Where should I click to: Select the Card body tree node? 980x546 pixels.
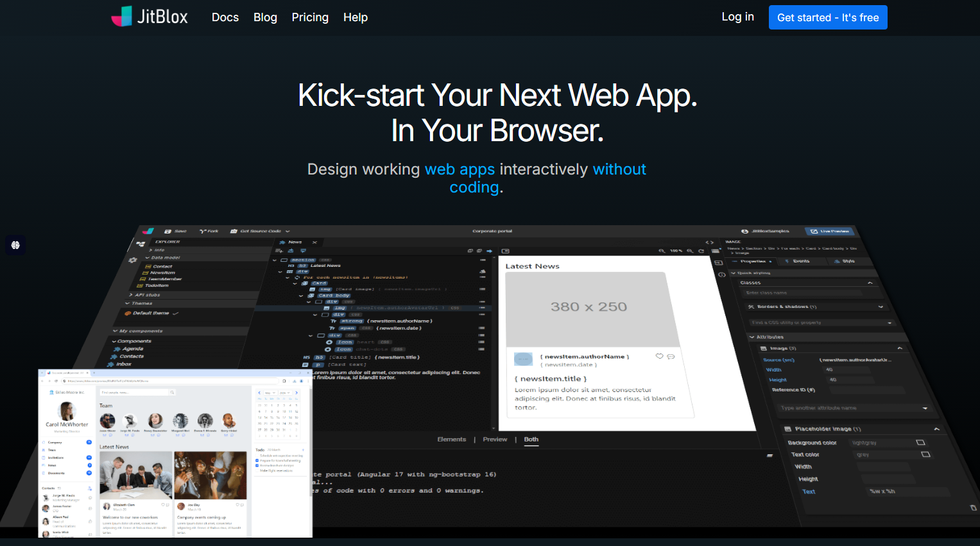coord(329,296)
